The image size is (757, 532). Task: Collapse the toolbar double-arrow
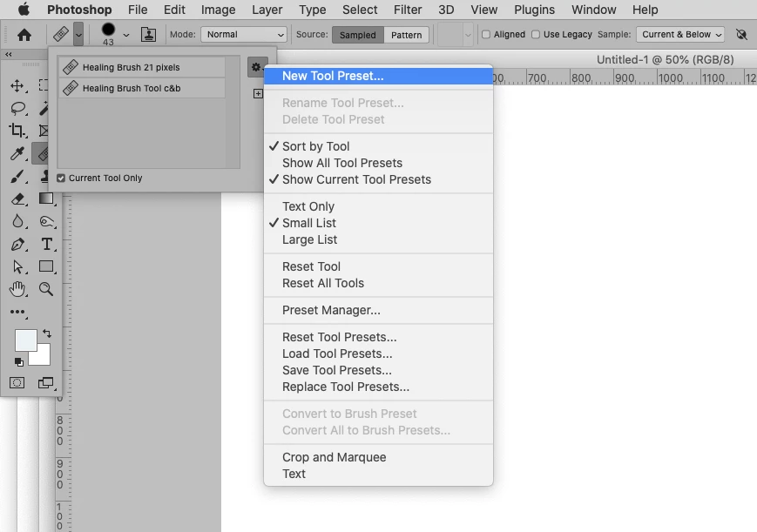(8, 55)
